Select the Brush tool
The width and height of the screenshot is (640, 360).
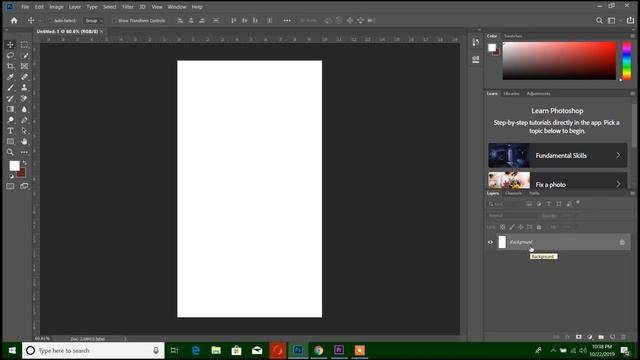click(10, 87)
